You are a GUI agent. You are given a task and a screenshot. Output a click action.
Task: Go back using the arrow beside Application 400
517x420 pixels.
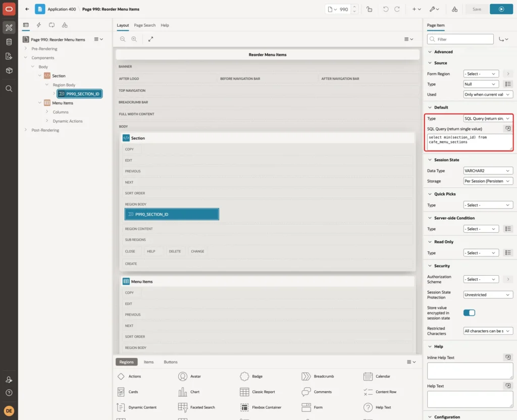(27, 9)
